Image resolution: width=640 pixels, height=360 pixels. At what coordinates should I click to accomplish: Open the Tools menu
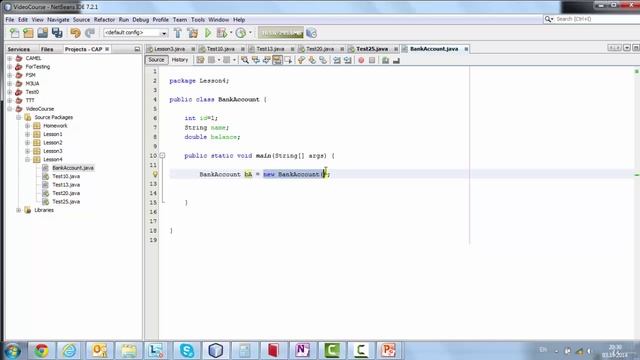198,20
